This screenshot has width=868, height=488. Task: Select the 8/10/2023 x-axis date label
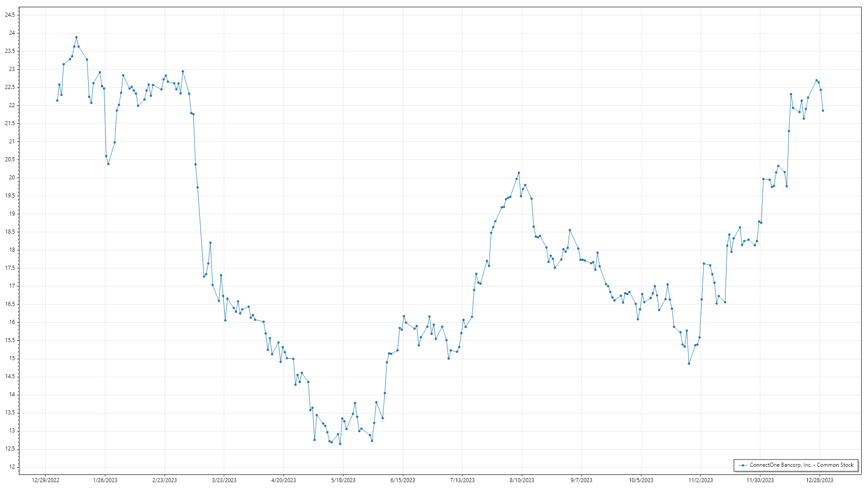click(522, 480)
